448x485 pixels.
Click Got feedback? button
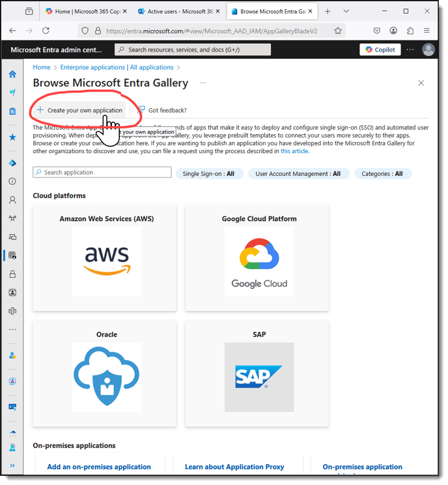pyautogui.click(x=162, y=110)
